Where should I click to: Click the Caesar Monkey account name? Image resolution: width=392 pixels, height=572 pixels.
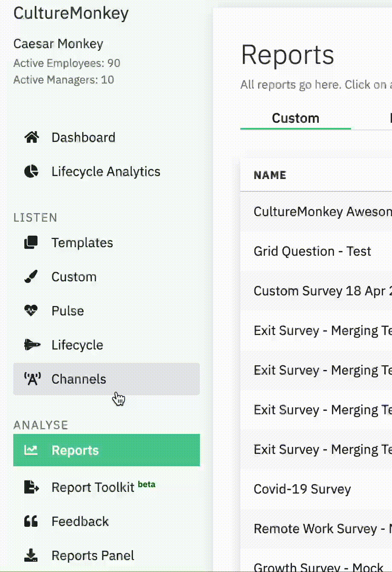coord(58,44)
